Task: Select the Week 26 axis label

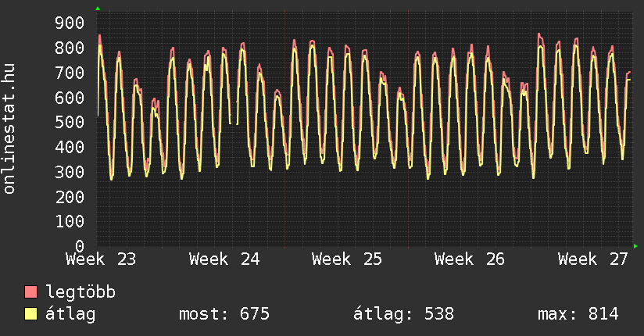Action: (x=470, y=259)
